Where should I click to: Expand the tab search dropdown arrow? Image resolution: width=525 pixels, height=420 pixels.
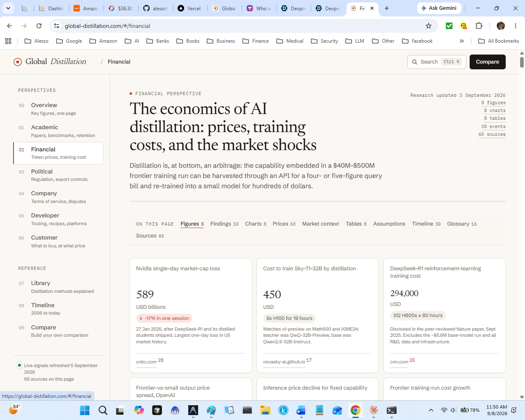point(8,8)
